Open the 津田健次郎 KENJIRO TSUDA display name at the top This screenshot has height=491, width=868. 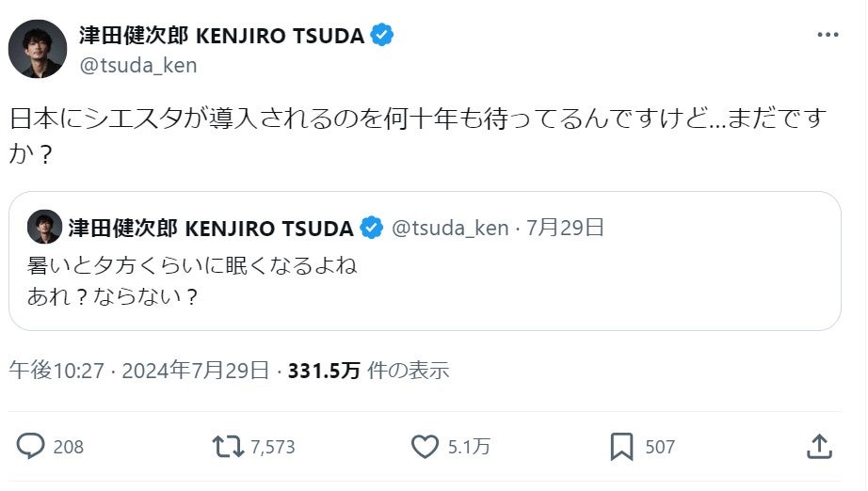click(221, 36)
